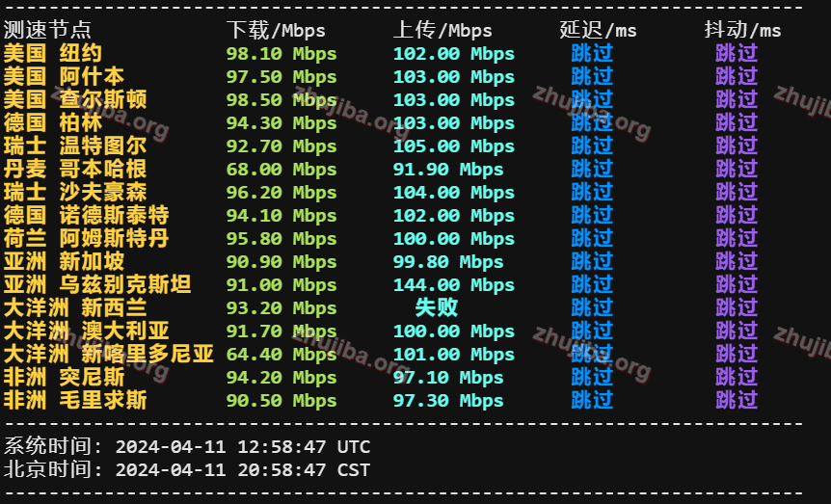The width and height of the screenshot is (831, 504).
Task: Select download value 94.20 Mbps
Action: click(x=281, y=378)
